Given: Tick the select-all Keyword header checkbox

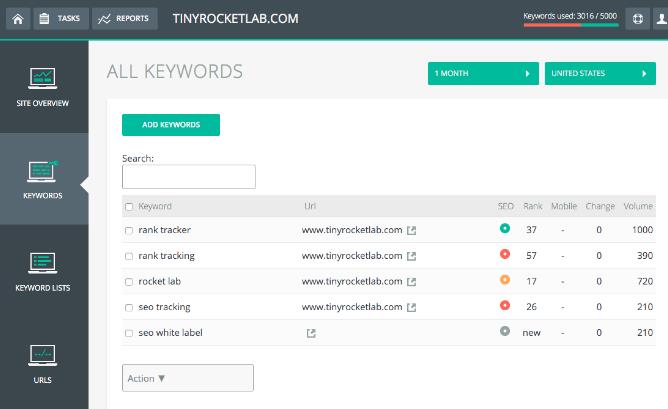Looking at the screenshot, I should pyautogui.click(x=129, y=207).
